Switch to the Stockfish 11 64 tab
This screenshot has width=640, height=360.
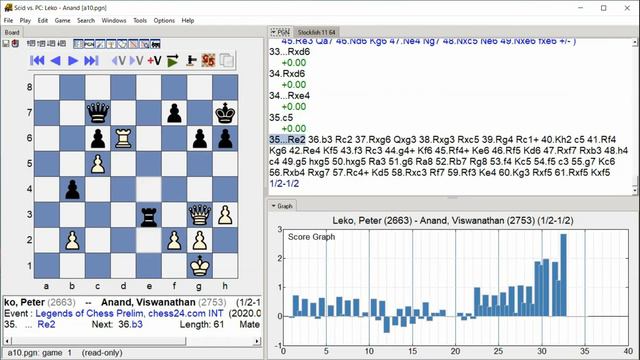(x=316, y=32)
